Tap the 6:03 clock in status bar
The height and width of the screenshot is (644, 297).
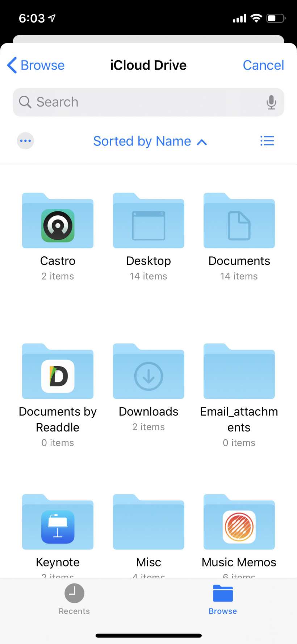click(x=32, y=18)
